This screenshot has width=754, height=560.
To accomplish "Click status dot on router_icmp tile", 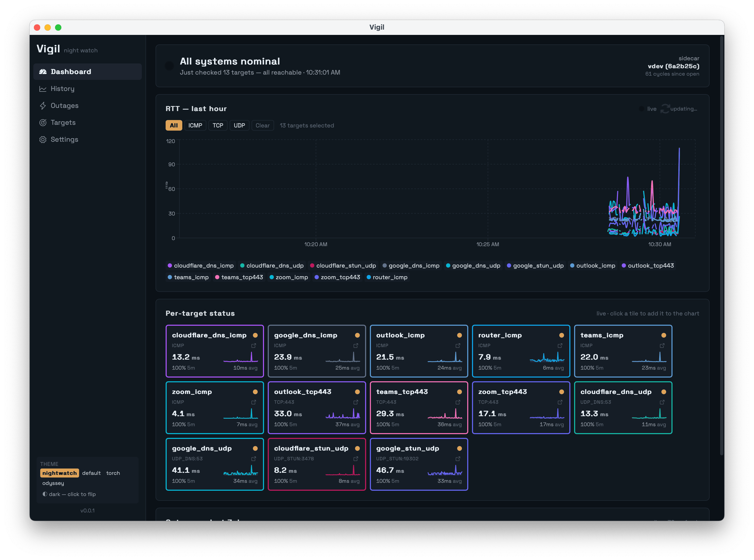I will [562, 335].
